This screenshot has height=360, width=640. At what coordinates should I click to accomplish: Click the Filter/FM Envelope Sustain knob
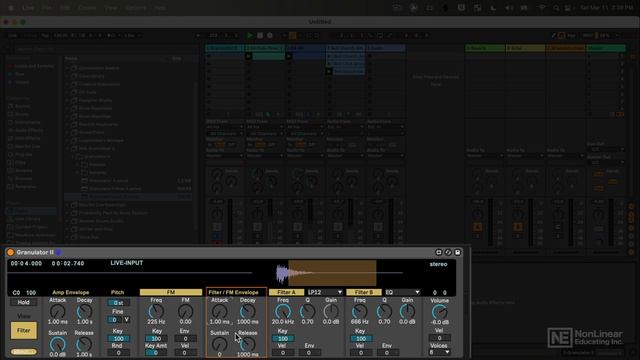[219, 344]
